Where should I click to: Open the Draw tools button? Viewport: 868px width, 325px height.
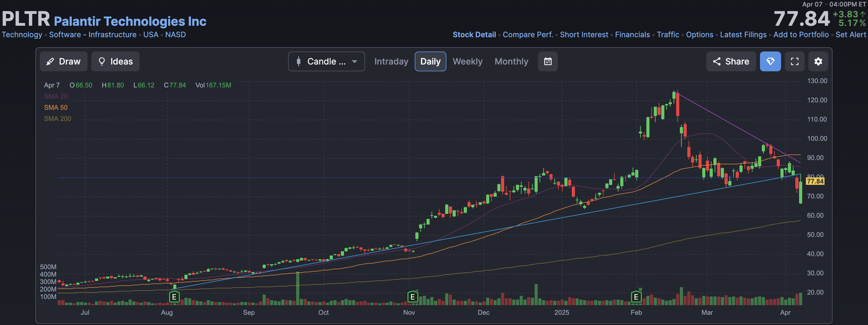click(x=63, y=61)
